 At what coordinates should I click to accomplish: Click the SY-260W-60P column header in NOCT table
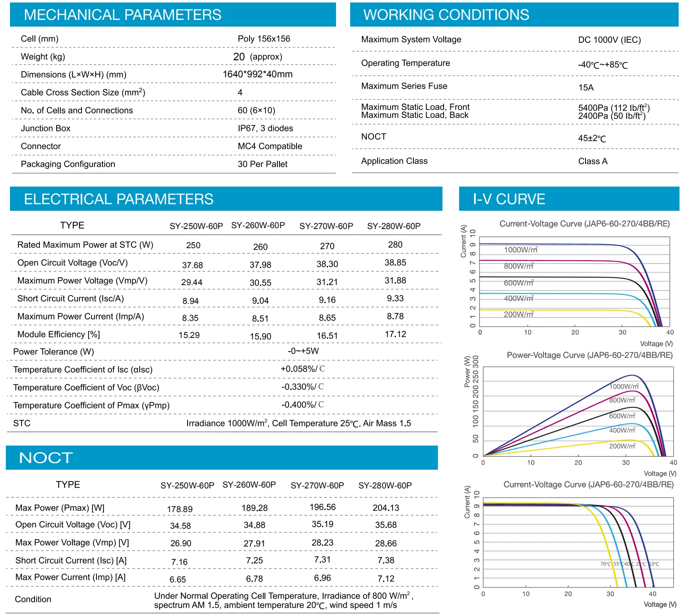249,485
